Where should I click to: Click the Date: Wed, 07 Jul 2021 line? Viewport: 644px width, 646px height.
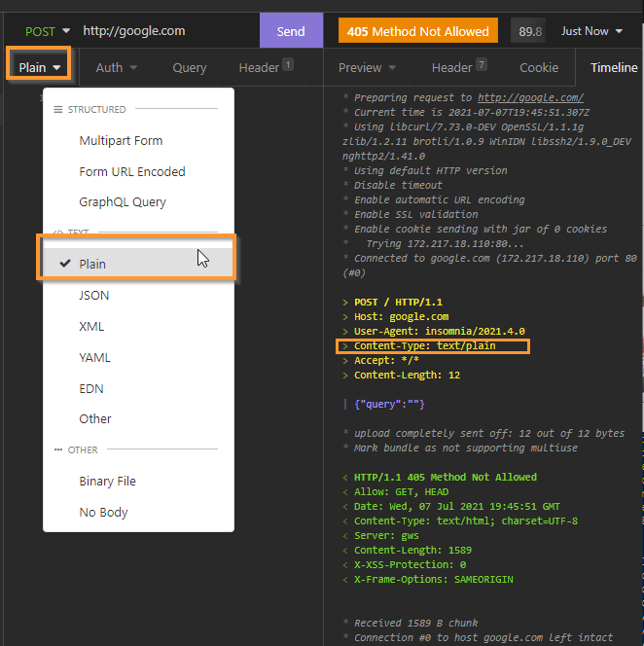coord(457,506)
